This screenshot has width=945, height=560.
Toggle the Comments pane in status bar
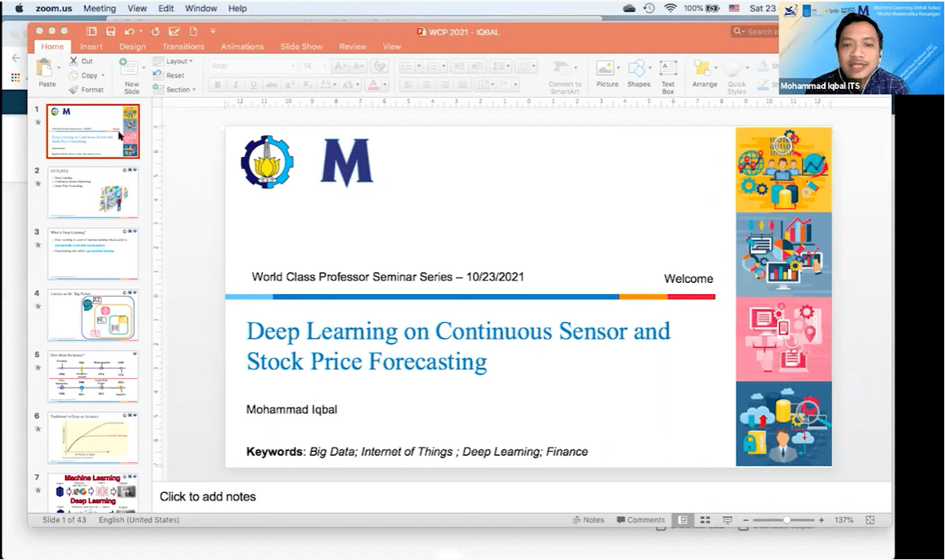coord(641,520)
